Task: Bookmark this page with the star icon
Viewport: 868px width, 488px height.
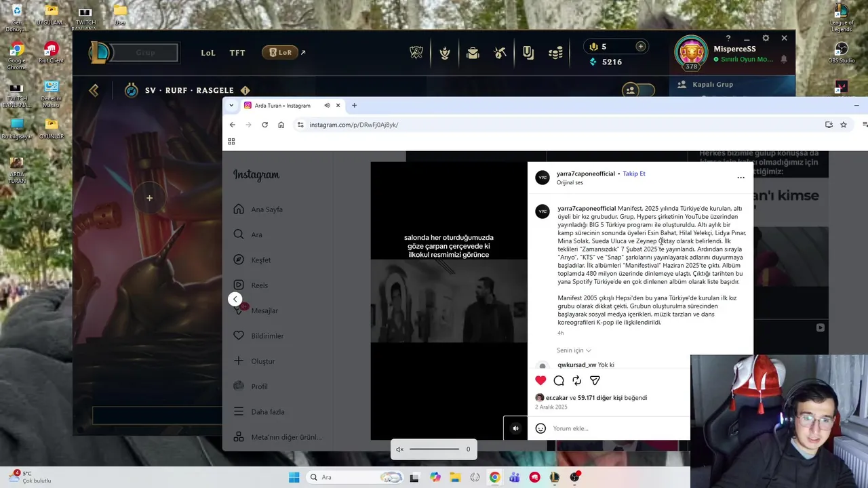Action: click(844, 125)
